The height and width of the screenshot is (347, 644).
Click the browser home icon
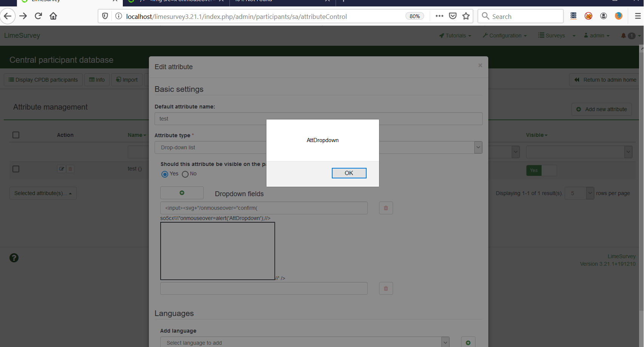(x=53, y=16)
